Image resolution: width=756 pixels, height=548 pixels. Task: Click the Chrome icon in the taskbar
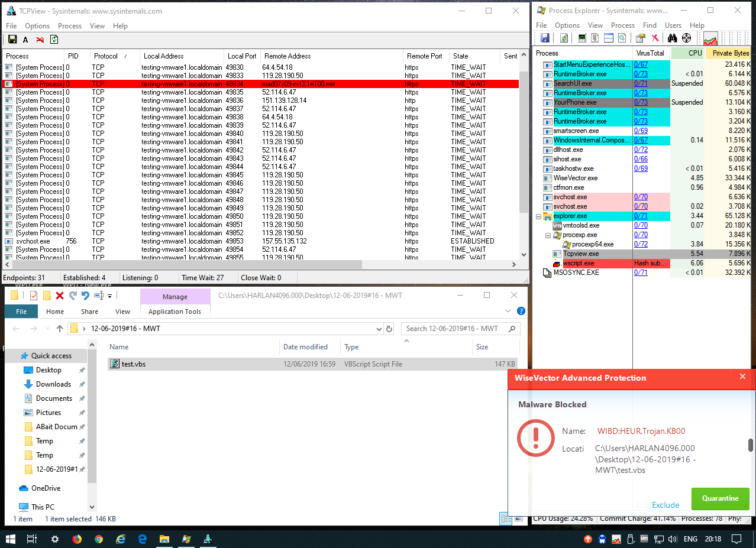[x=99, y=539]
